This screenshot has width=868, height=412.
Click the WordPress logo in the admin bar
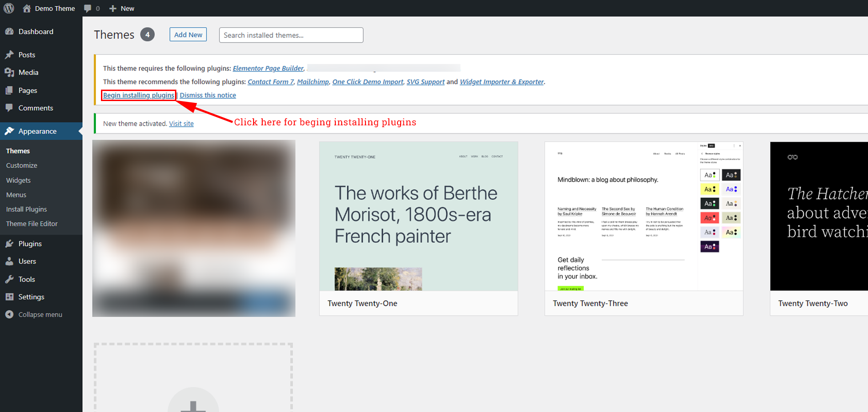click(x=9, y=8)
